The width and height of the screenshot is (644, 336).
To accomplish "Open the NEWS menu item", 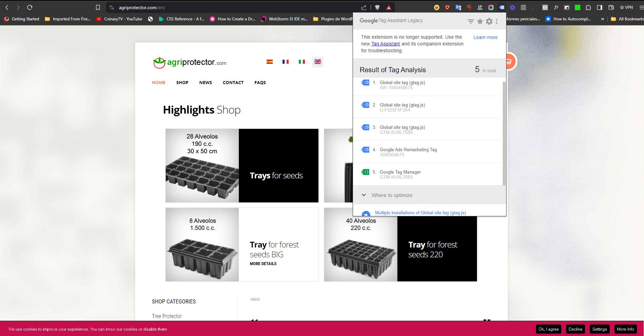I will point(206,82).
